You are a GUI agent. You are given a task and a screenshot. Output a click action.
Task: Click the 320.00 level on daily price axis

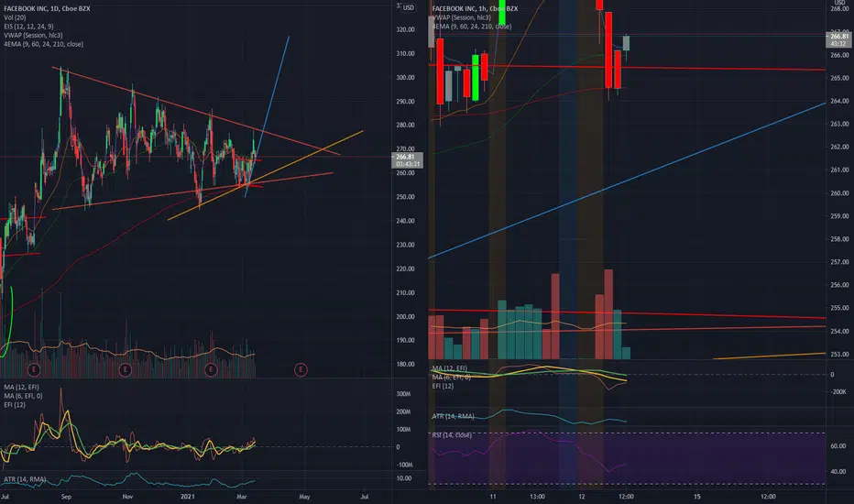pyautogui.click(x=406, y=29)
